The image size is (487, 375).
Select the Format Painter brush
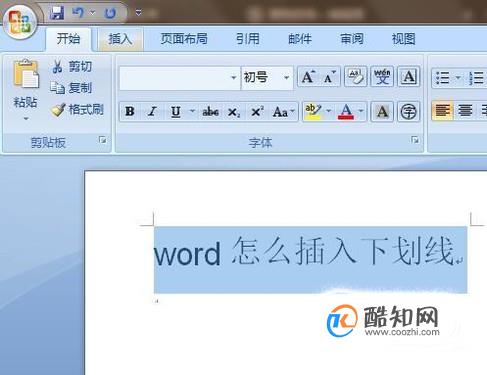coord(58,110)
